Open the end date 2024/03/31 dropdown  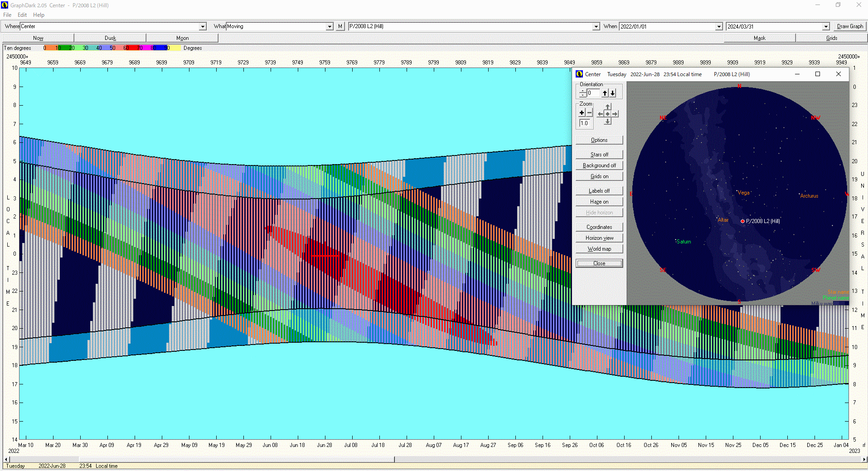coord(826,27)
